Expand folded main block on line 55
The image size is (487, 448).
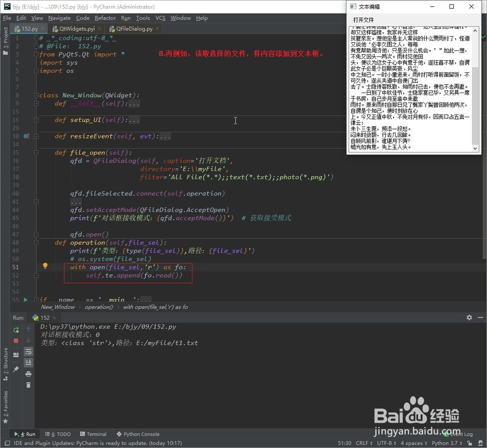(x=37, y=299)
